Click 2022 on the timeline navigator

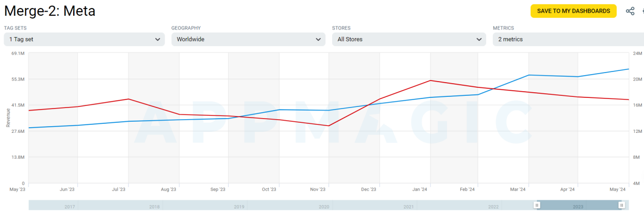tap(493, 207)
